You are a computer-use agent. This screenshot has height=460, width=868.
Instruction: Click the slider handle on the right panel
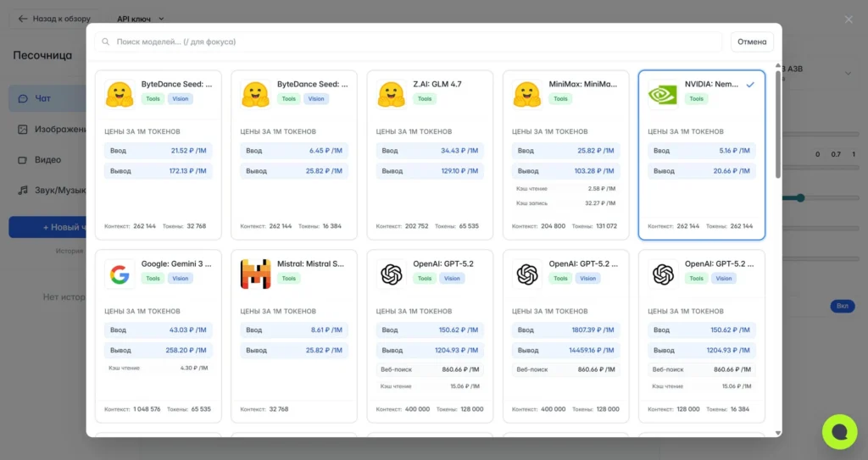[799, 197]
